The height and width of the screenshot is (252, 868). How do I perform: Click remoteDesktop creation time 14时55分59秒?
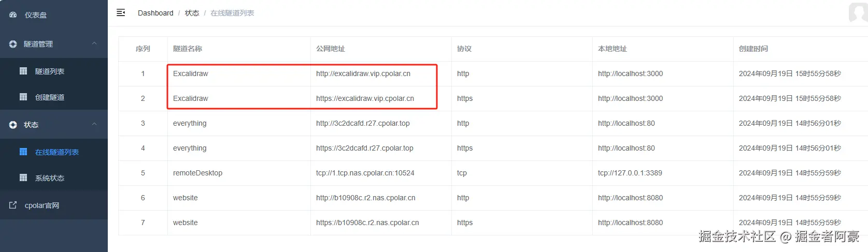coord(790,173)
